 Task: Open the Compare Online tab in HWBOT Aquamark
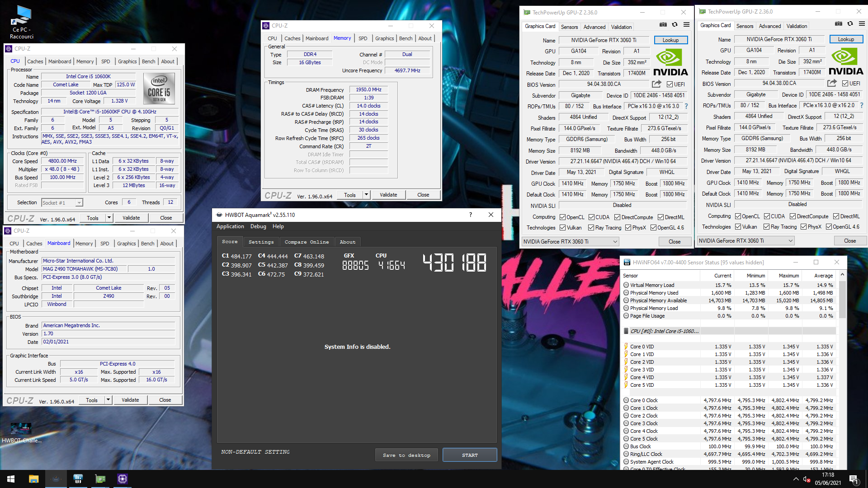pyautogui.click(x=307, y=242)
